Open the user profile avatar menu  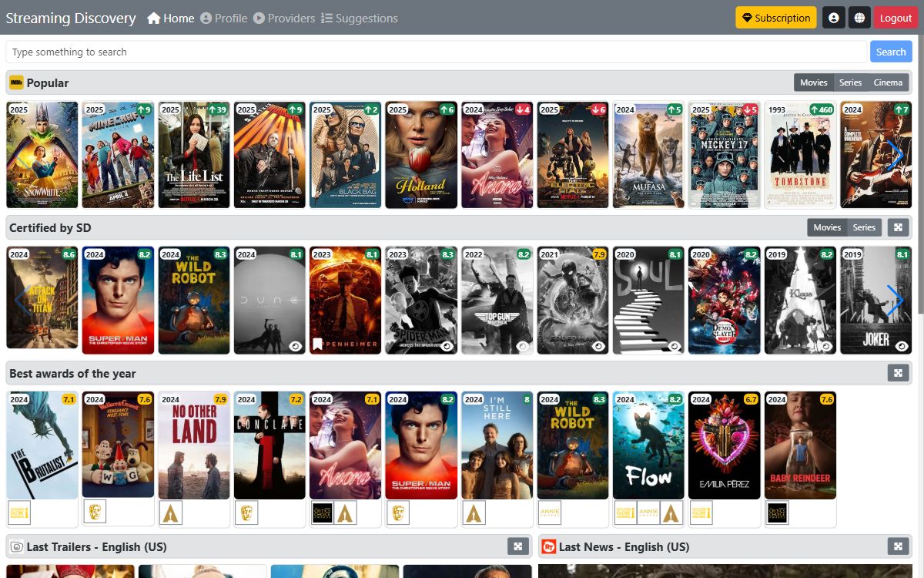(834, 17)
